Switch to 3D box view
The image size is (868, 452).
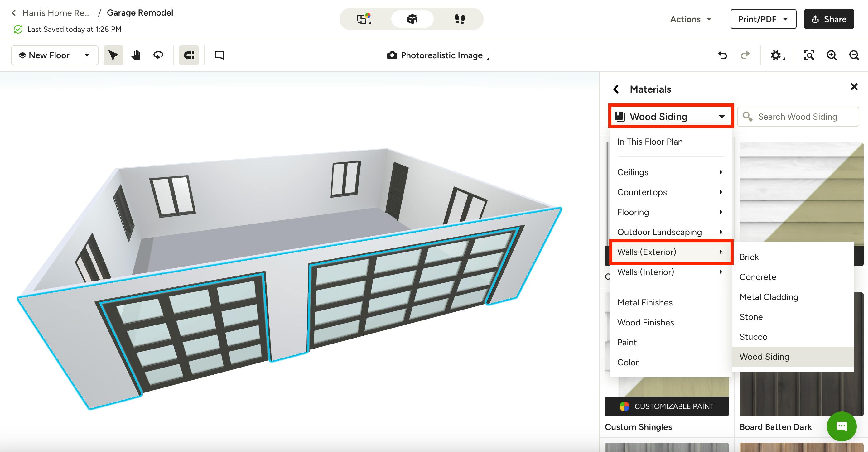(x=412, y=19)
